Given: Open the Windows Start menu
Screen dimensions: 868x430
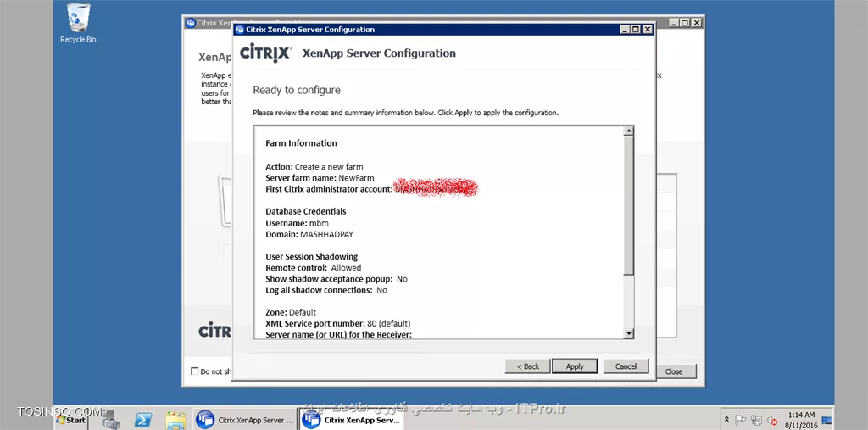Looking at the screenshot, I should click(x=71, y=420).
